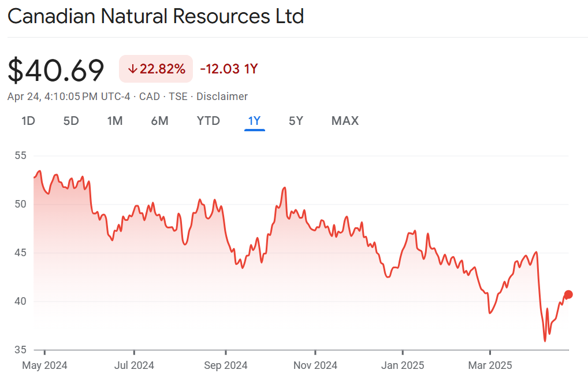The width and height of the screenshot is (588, 377).
Task: Click the $40.69 current price
Action: coord(56,71)
